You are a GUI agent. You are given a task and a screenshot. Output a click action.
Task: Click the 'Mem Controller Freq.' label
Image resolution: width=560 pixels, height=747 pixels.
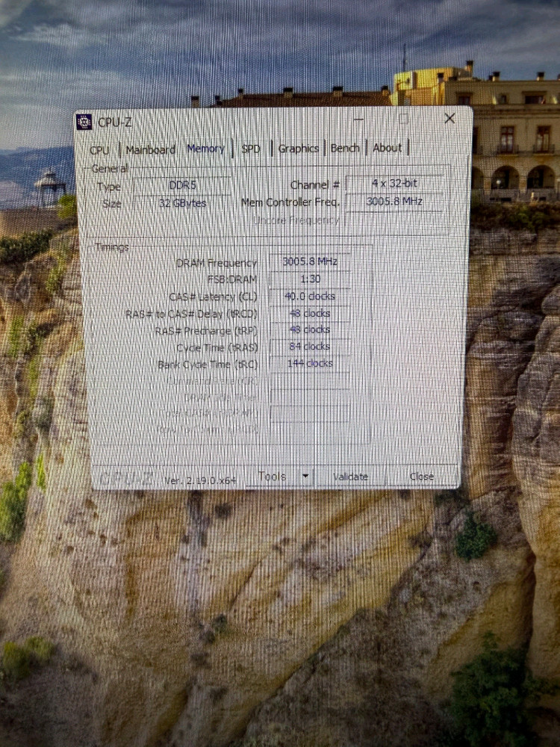pos(290,202)
